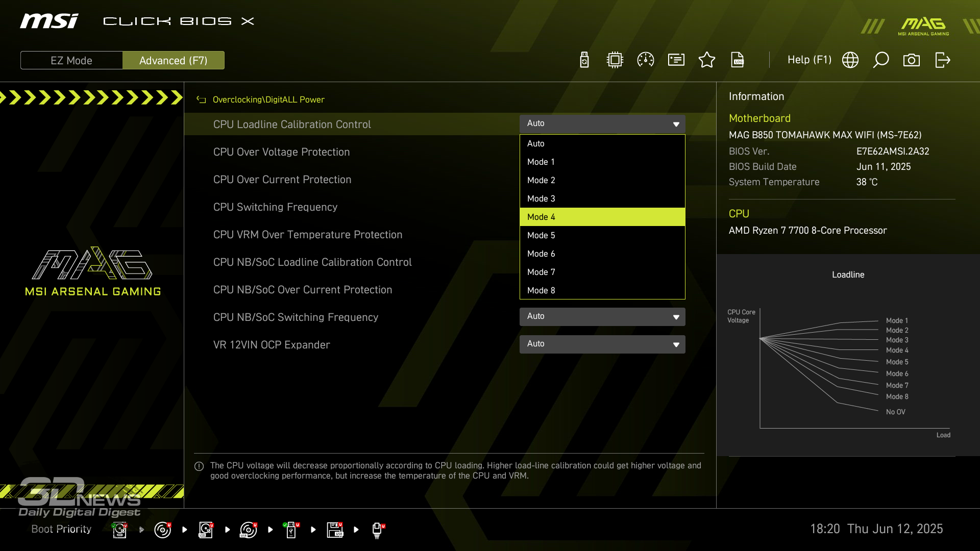Open the M-Flash USB BIOS update icon
The image size is (980, 551).
584,60
